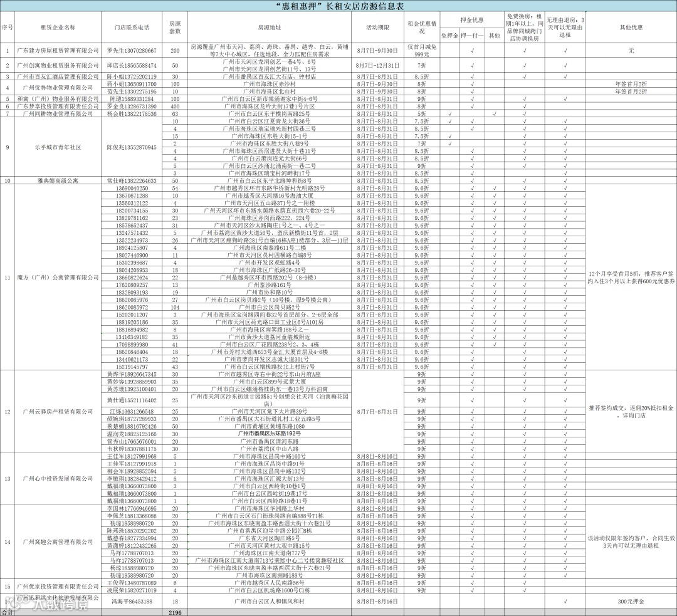
Task: Select the 房源地址 column header
Action: [270, 27]
